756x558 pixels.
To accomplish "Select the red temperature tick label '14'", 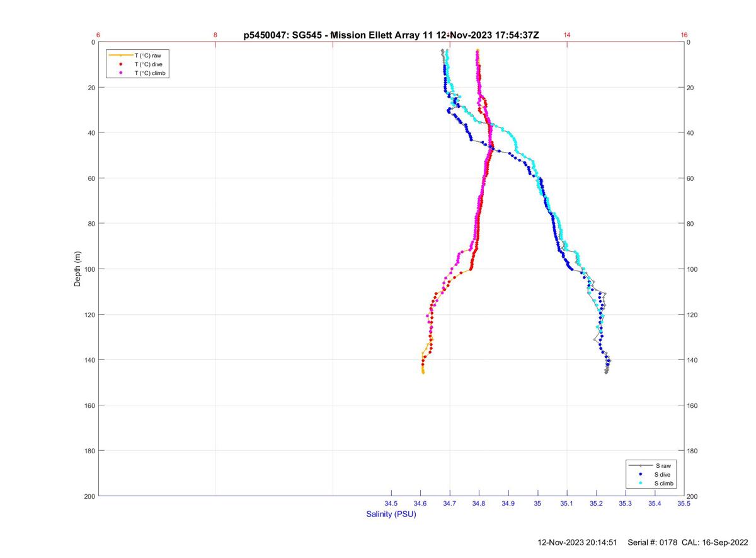I will coord(567,35).
